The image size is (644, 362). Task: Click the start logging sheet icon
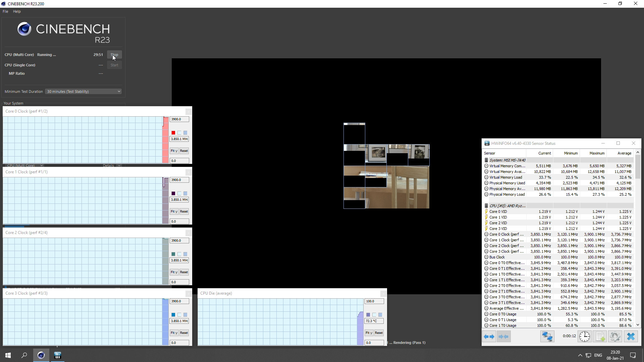click(x=600, y=337)
